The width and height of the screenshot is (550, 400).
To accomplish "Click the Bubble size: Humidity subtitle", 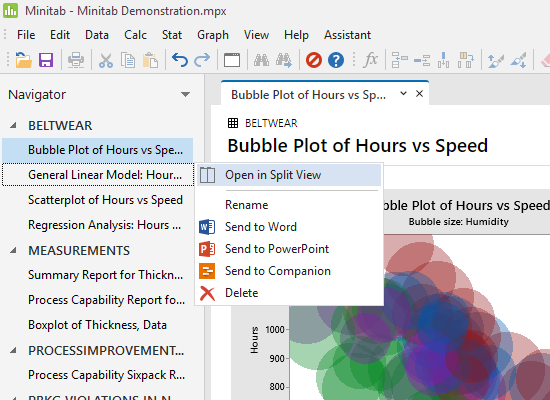I will click(458, 222).
